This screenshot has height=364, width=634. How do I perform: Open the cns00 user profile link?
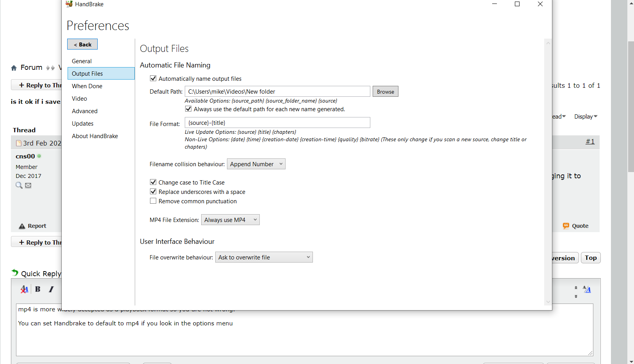pyautogui.click(x=25, y=156)
